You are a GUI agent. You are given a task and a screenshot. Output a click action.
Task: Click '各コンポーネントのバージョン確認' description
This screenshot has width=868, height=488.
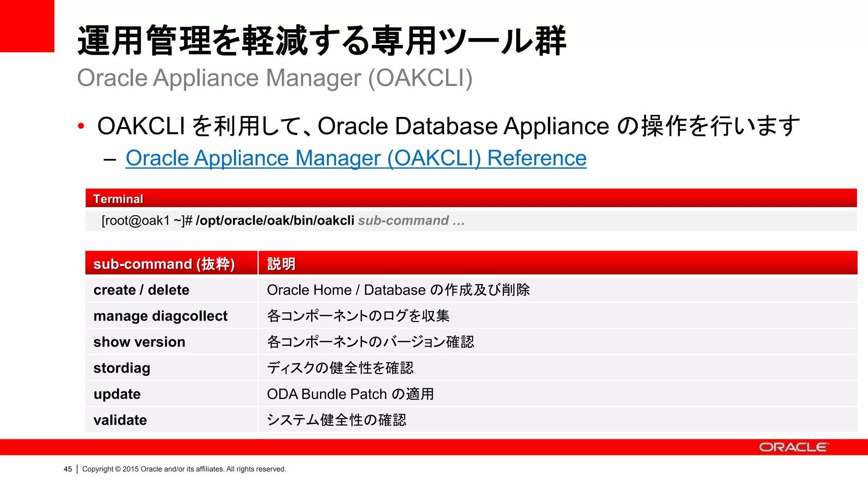pyautogui.click(x=370, y=342)
